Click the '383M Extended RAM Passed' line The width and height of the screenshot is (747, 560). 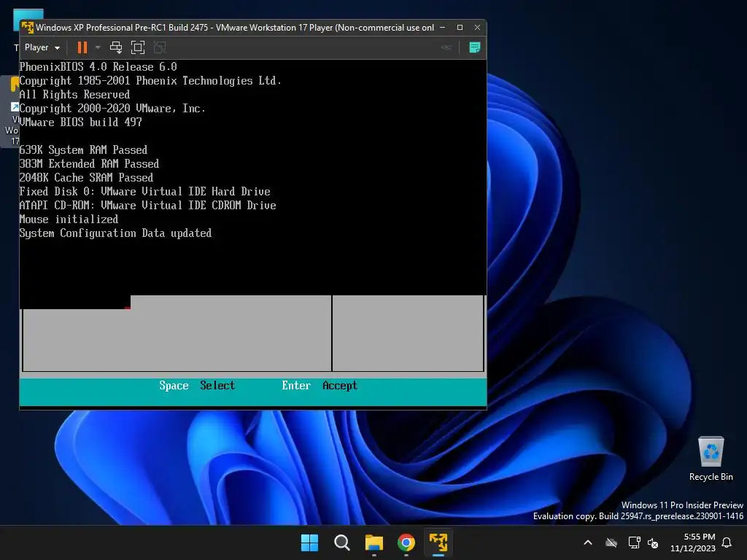[x=89, y=164]
